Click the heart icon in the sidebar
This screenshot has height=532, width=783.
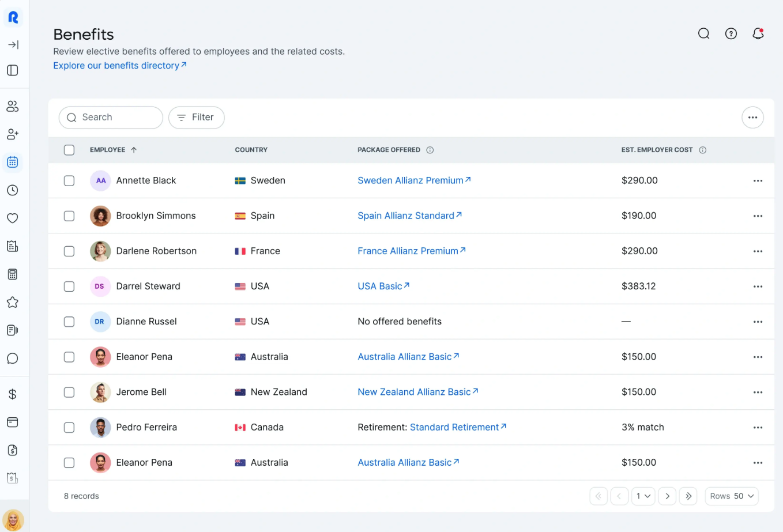coord(13,218)
